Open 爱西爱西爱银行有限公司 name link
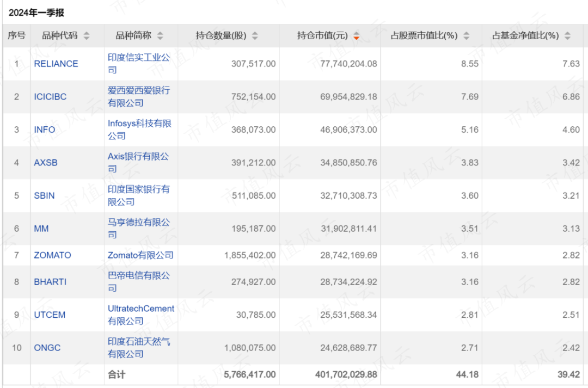588x388 pixels. [139, 96]
